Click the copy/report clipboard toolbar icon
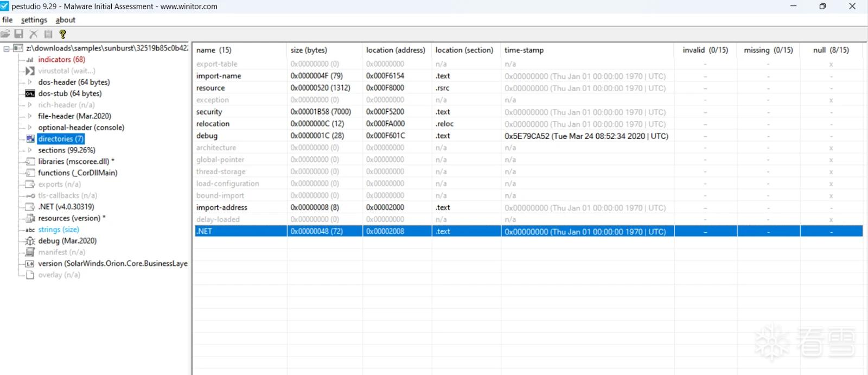 click(x=48, y=34)
